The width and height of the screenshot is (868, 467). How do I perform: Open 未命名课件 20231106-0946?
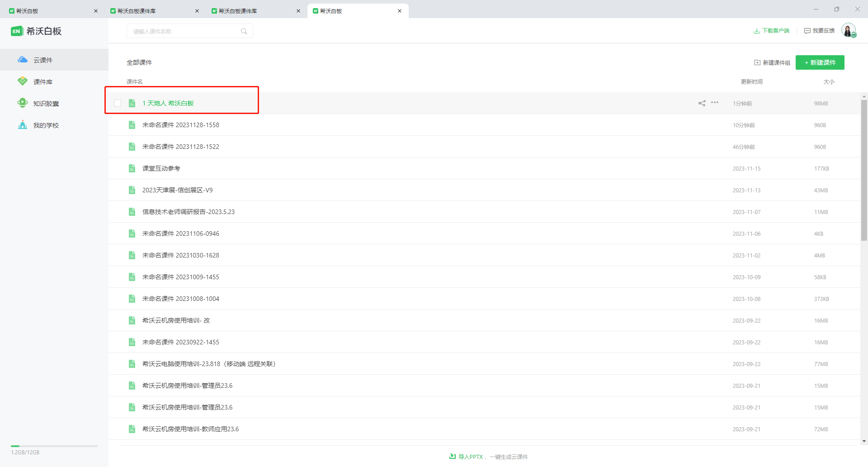[180, 233]
